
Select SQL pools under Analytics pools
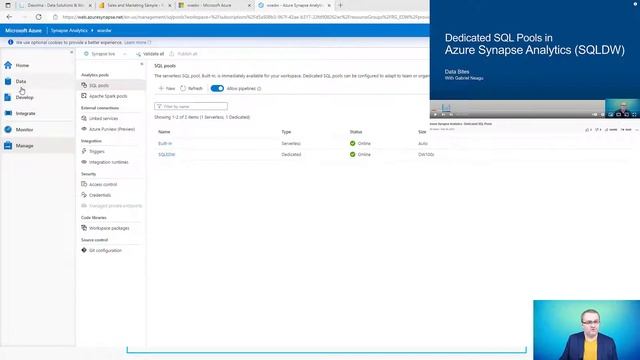coord(111,85)
